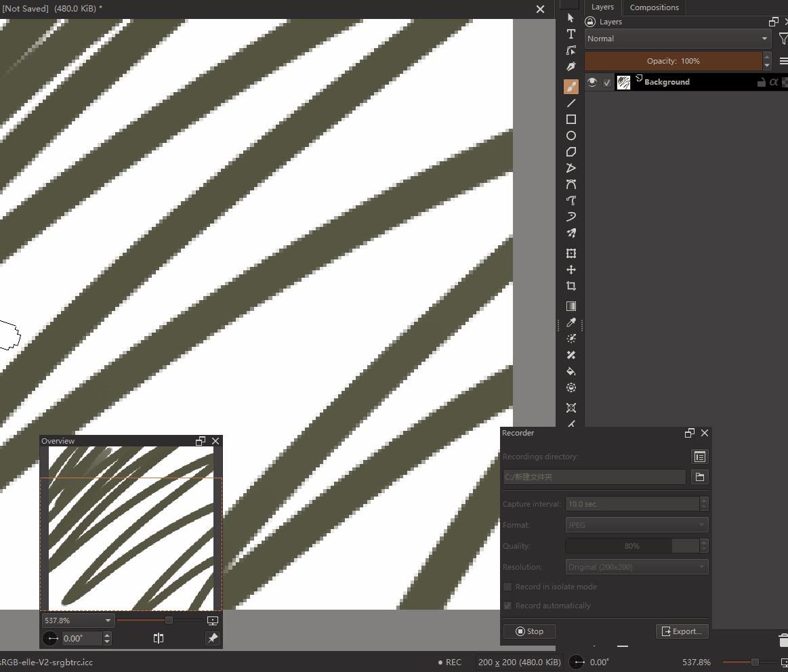Activate the Crop tool
The image size is (788, 672).
tap(571, 286)
